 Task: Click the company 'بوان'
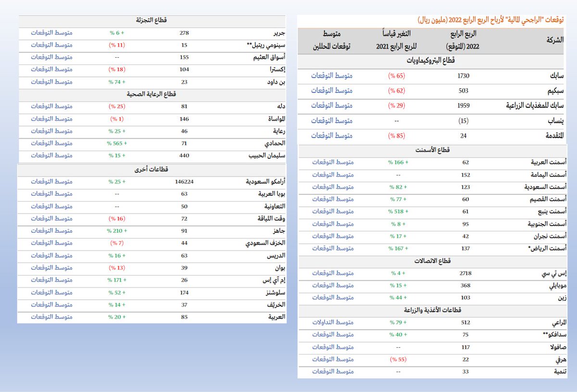(x=279, y=267)
